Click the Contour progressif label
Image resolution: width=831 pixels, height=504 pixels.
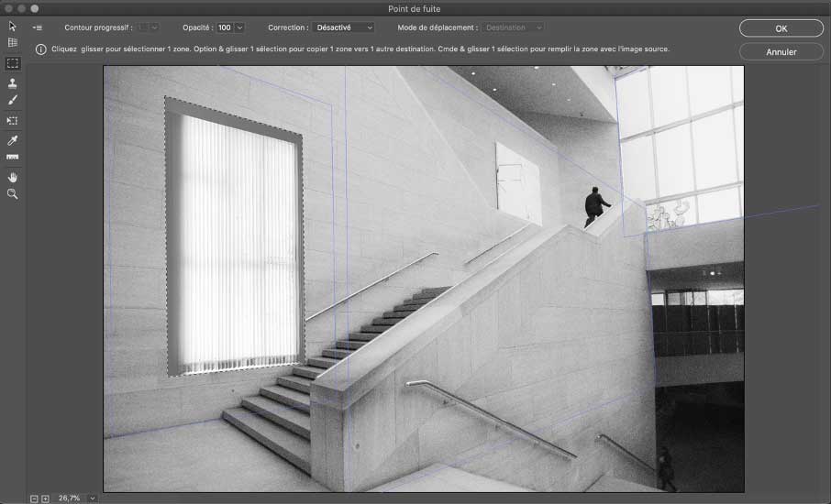(98, 27)
